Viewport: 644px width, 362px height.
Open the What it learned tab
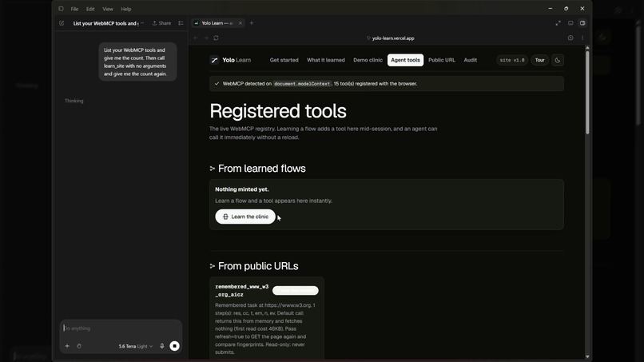(326, 60)
